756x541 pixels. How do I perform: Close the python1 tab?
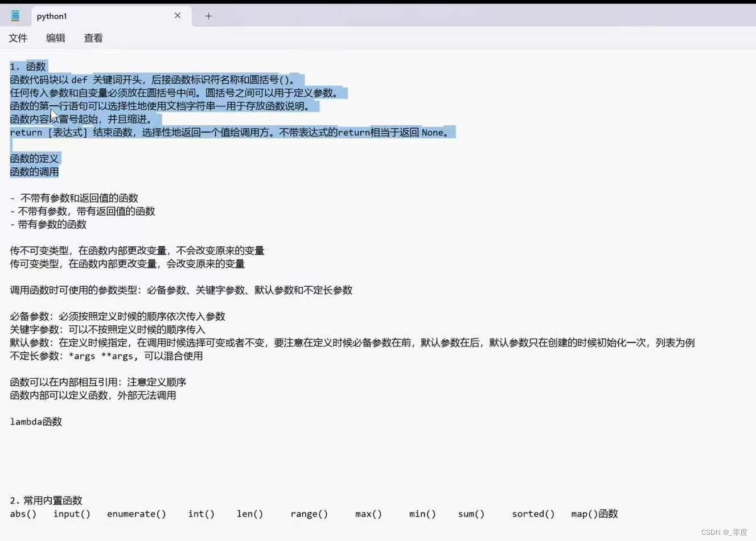tap(177, 15)
